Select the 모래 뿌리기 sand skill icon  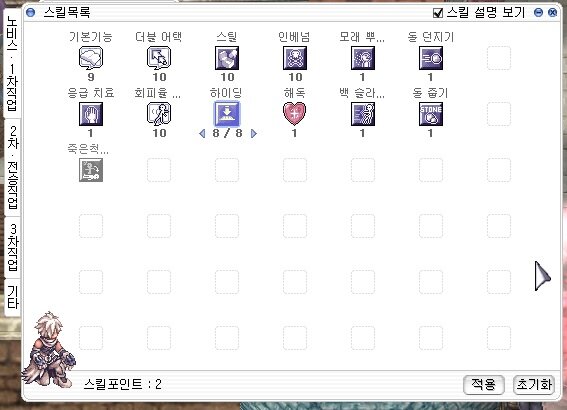[363, 58]
